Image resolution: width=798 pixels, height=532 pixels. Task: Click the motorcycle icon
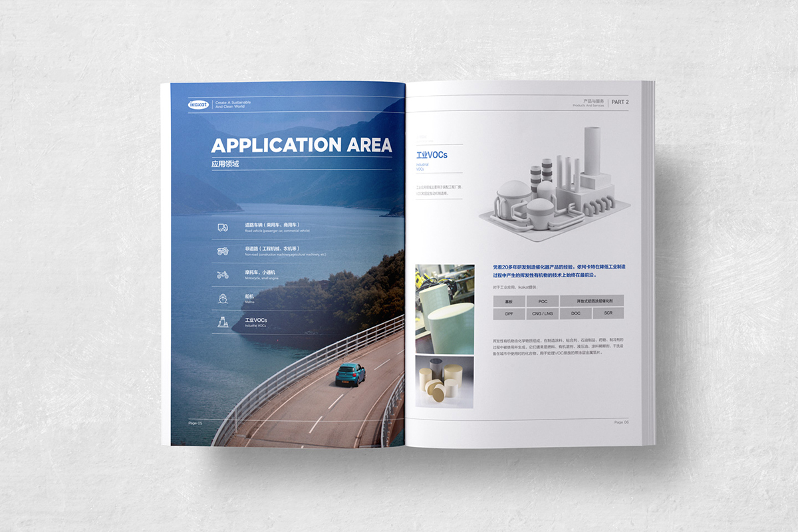223,275
